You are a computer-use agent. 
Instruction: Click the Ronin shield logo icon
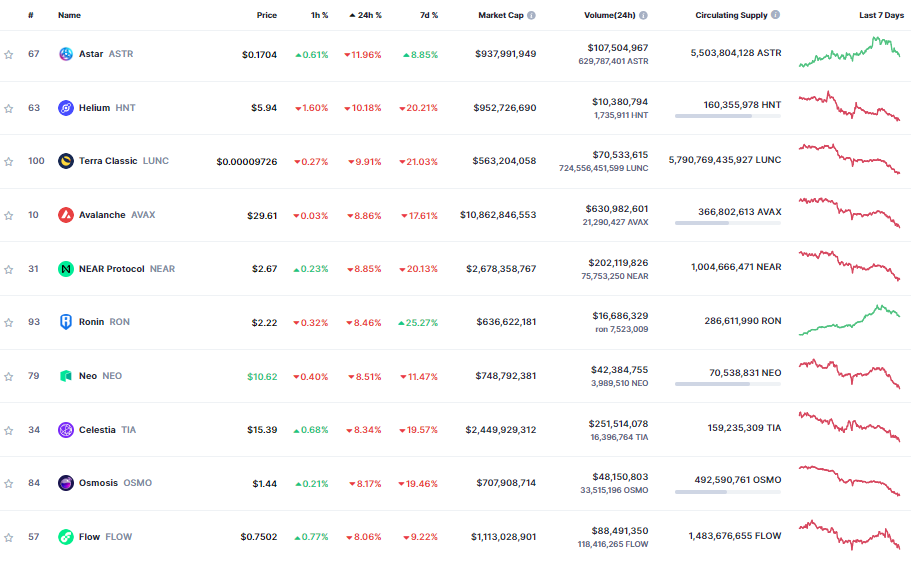pos(66,322)
